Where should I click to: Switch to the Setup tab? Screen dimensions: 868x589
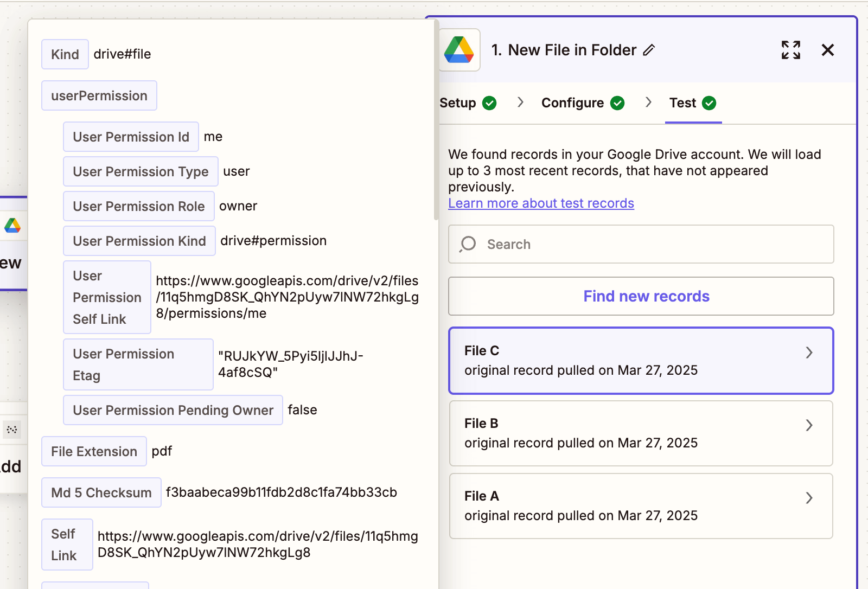click(459, 103)
